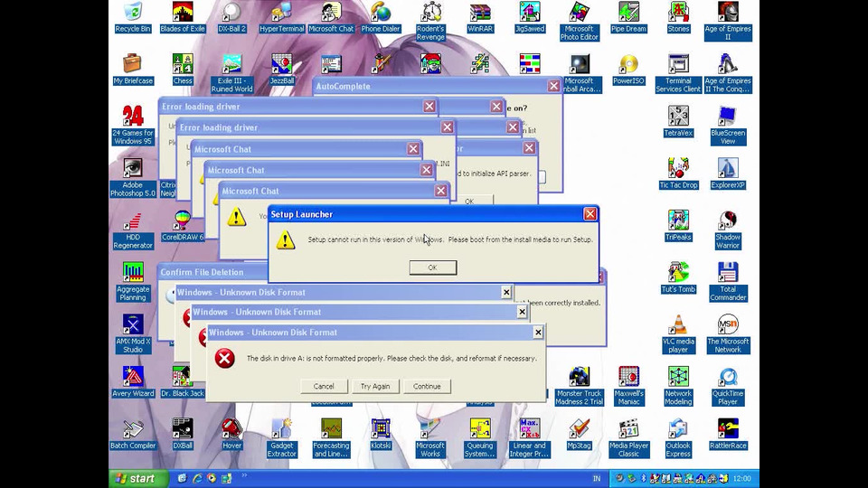The width and height of the screenshot is (868, 488).
Task: Open the Recycle Bin desktop icon
Action: [x=133, y=18]
